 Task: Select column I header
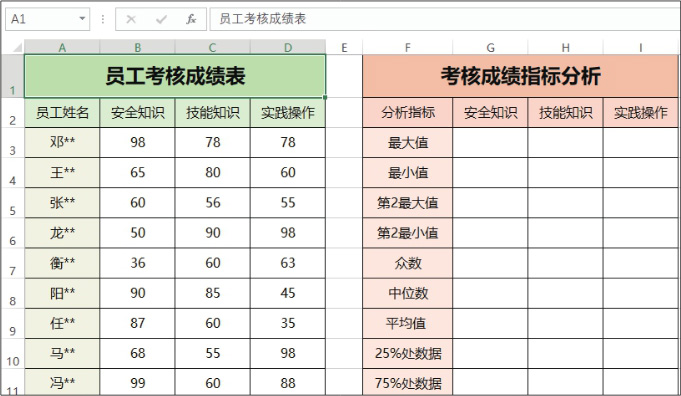click(x=640, y=47)
